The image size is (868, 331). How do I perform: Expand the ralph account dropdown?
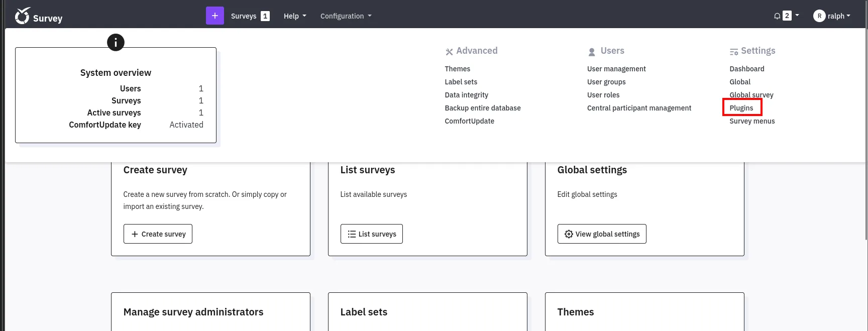coord(839,16)
